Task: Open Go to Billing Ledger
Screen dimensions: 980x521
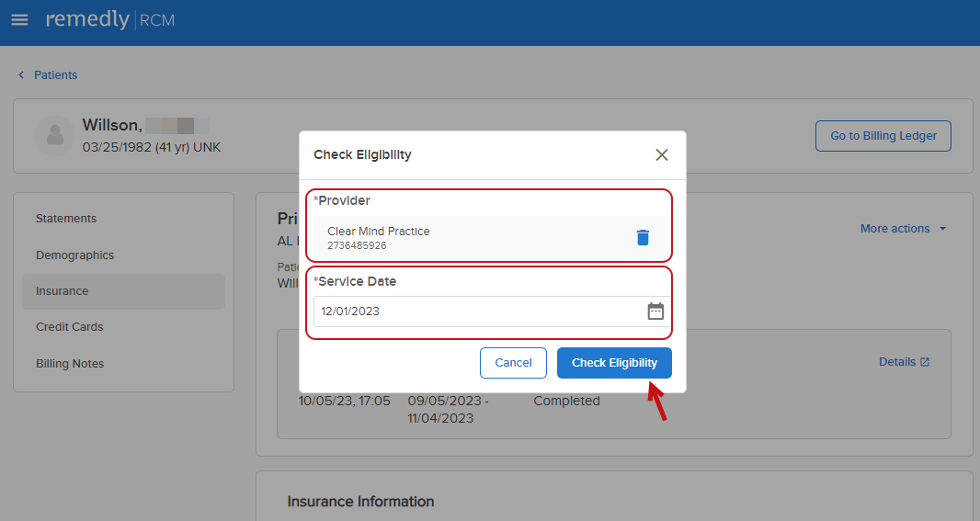Action: coord(883,136)
